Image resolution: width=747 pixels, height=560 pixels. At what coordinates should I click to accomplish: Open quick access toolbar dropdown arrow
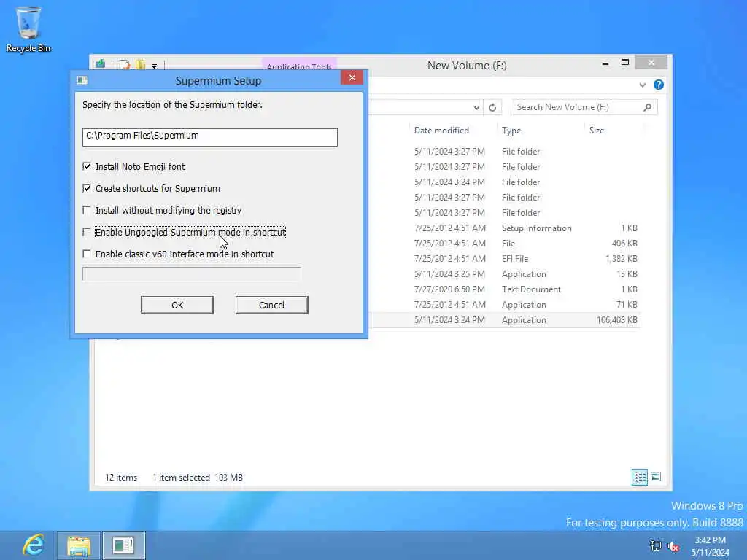pos(155,66)
